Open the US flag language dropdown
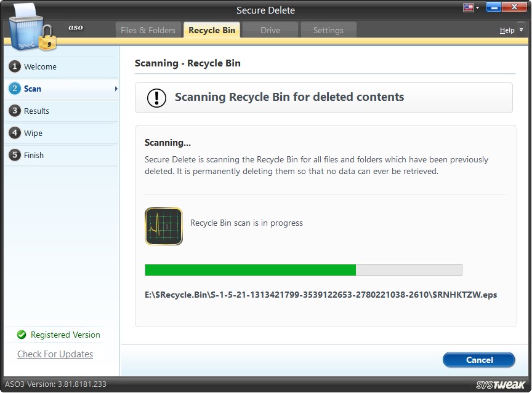Viewport: 532px width, 393px height. pos(472,8)
